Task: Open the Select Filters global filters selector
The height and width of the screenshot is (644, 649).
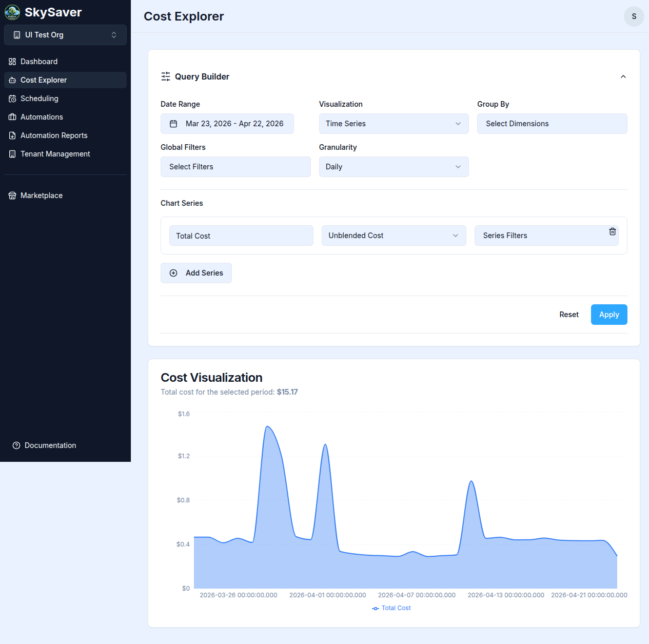Action: click(x=235, y=167)
